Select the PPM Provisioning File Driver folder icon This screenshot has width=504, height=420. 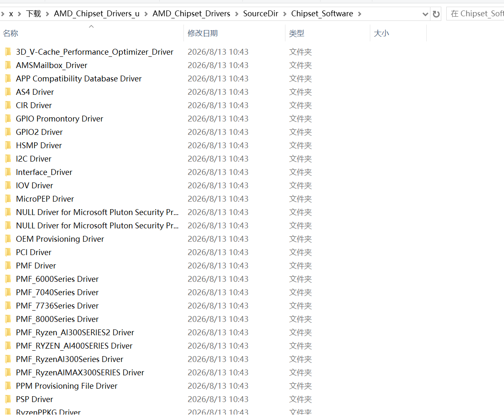8,386
